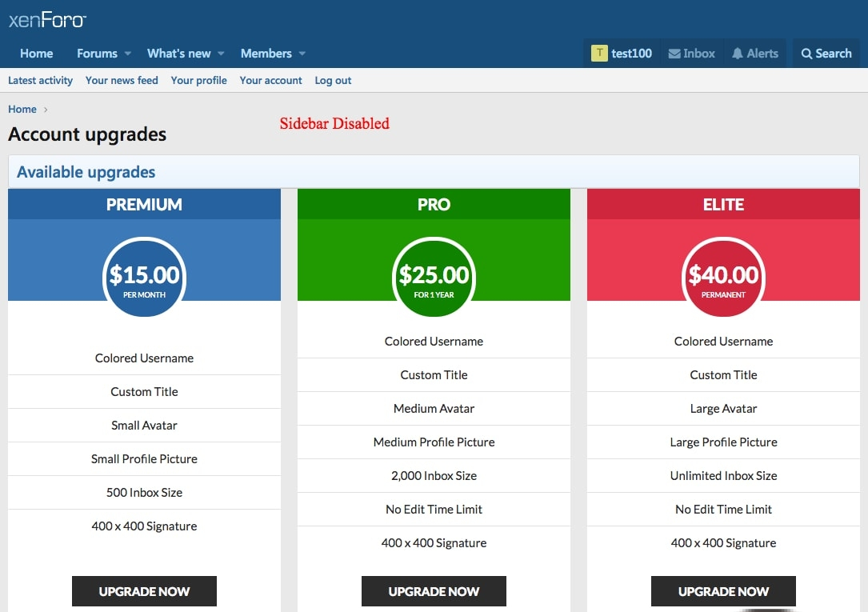
Task: Click the Search magnifier icon
Action: (x=806, y=54)
